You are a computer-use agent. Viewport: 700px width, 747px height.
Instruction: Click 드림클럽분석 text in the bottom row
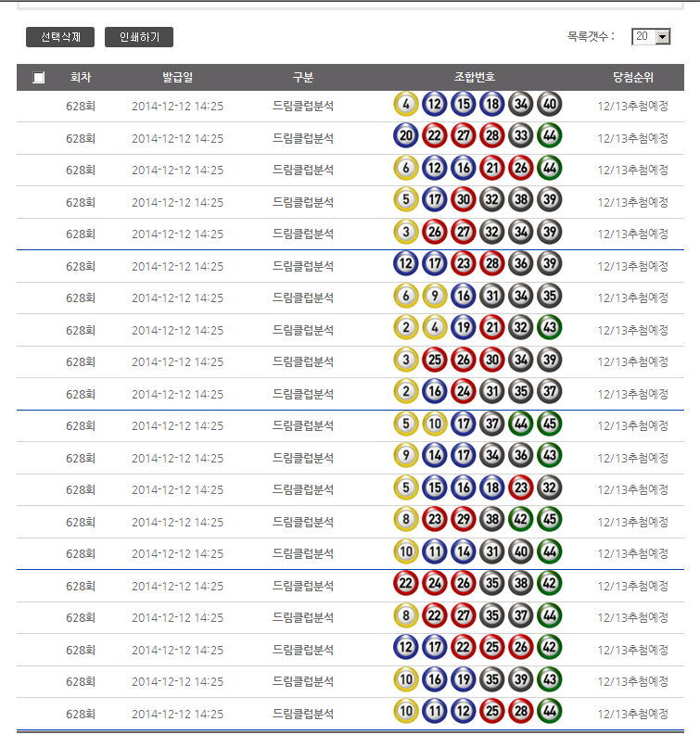coord(303,714)
